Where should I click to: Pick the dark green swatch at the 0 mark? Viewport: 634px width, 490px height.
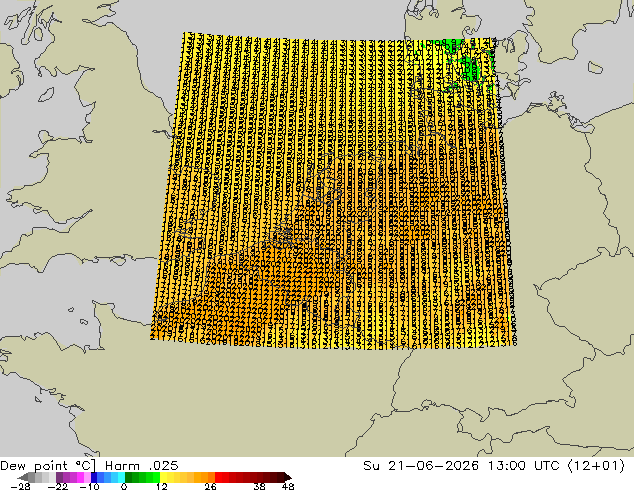click(129, 477)
